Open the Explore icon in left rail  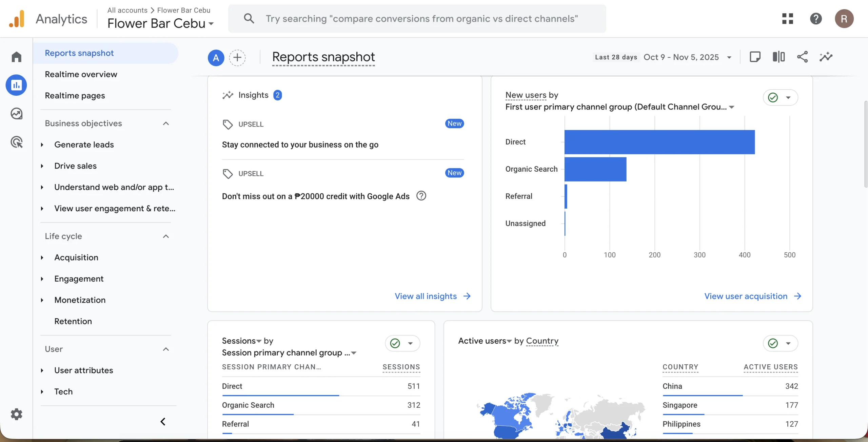click(16, 114)
